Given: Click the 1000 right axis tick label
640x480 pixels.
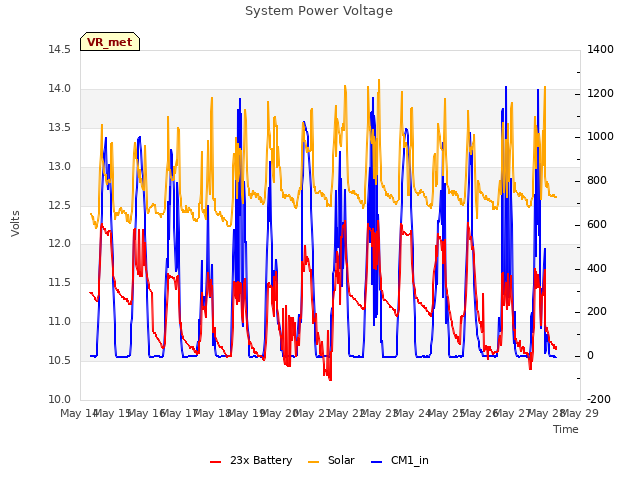Looking at the screenshot, I should 600,136.
